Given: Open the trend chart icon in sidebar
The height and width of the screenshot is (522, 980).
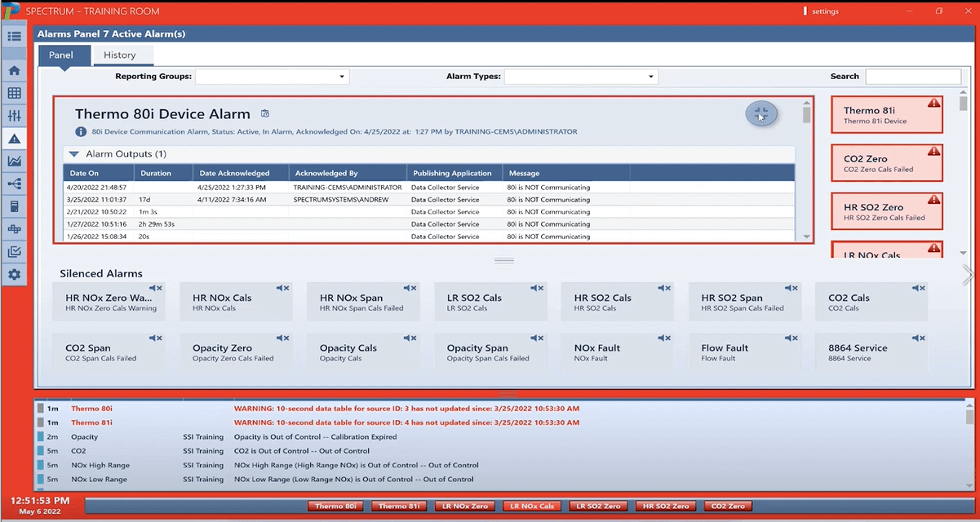Looking at the screenshot, I should tap(14, 161).
